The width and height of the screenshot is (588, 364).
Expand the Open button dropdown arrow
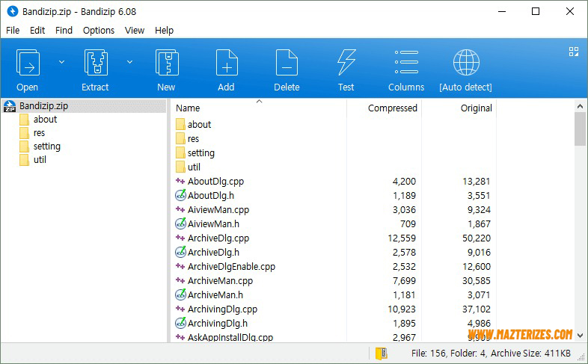[62, 62]
